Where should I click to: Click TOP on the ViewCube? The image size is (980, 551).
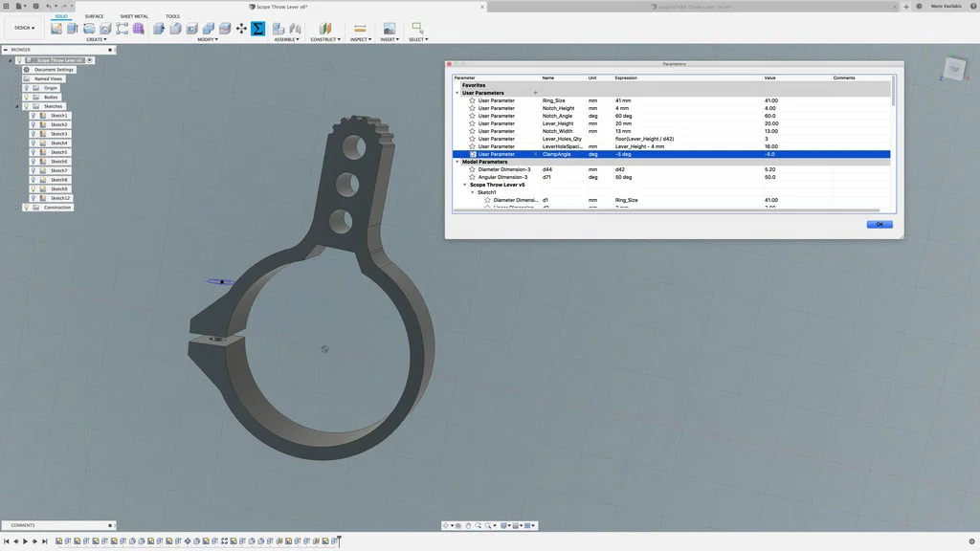(x=954, y=69)
